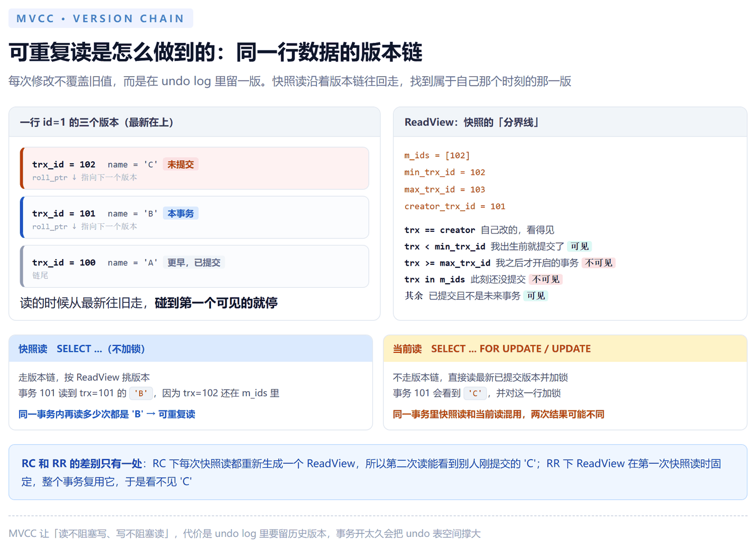Click the value "name = 'C'" in the version chain
756x548 pixels.
click(133, 164)
